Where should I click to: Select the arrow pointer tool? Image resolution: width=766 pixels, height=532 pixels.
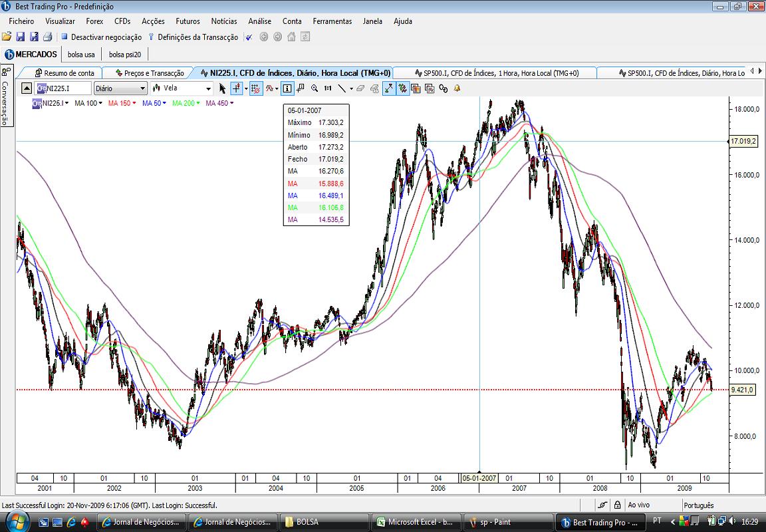coord(223,88)
